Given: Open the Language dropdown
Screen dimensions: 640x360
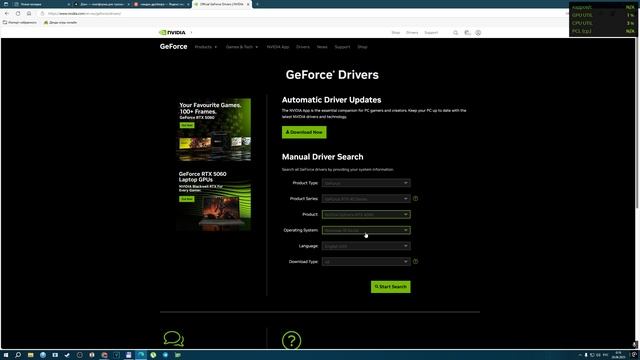Looking at the screenshot, I should tap(366, 246).
